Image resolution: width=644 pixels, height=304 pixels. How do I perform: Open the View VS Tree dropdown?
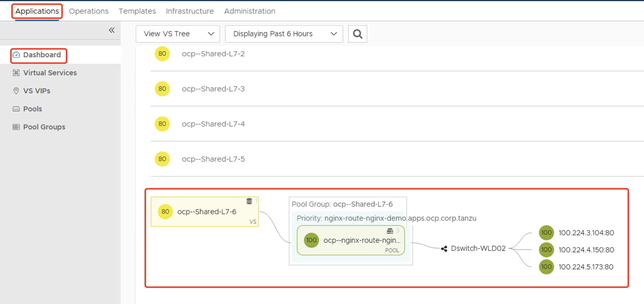pos(178,34)
